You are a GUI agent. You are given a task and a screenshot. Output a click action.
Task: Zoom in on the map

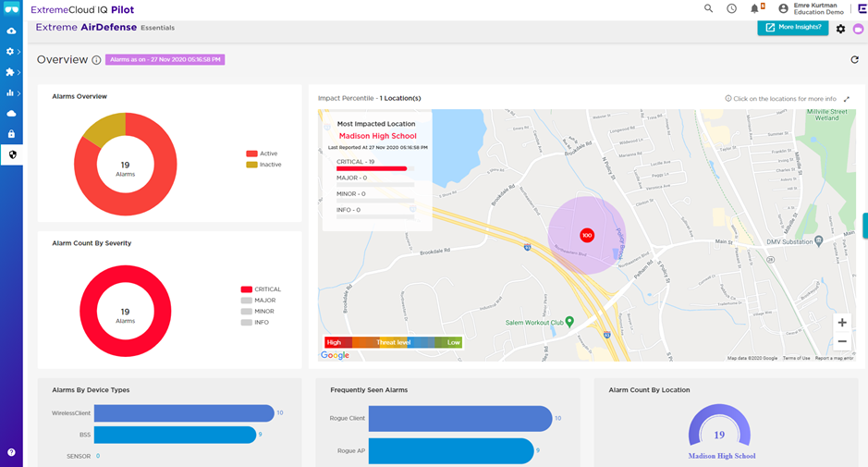pos(842,323)
